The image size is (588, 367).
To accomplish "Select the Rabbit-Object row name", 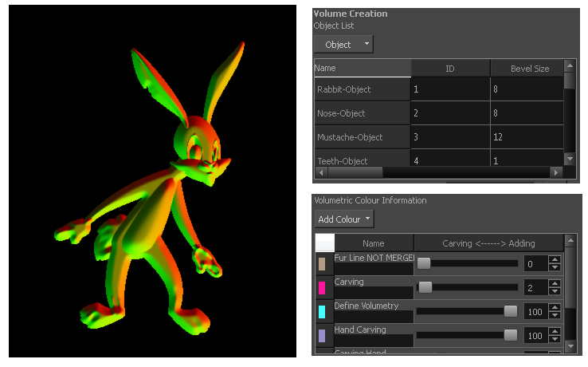I will [363, 89].
